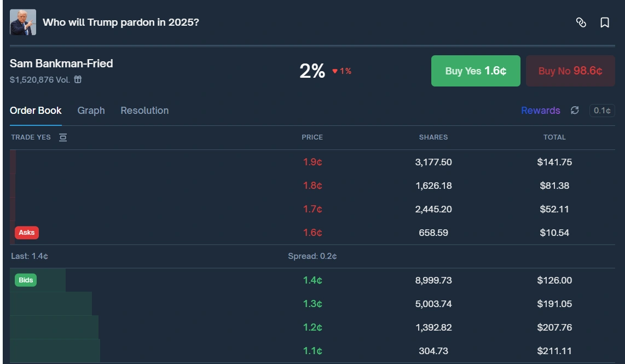Switch to the Graph tab
Image resolution: width=625 pixels, height=364 pixels.
point(91,111)
